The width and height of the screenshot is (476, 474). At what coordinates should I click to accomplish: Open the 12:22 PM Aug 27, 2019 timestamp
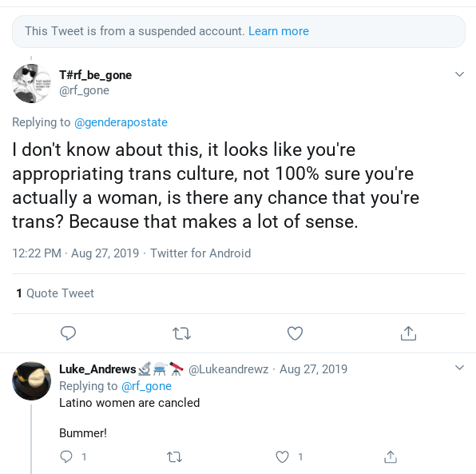click(76, 253)
